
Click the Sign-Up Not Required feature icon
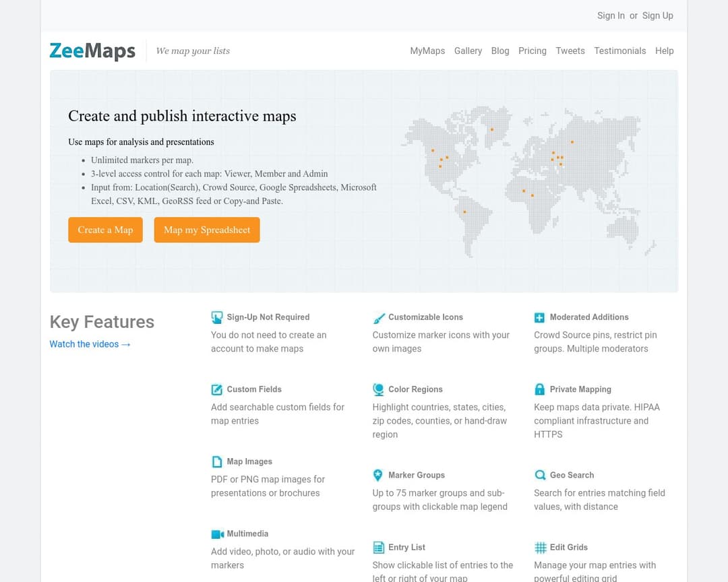217,317
